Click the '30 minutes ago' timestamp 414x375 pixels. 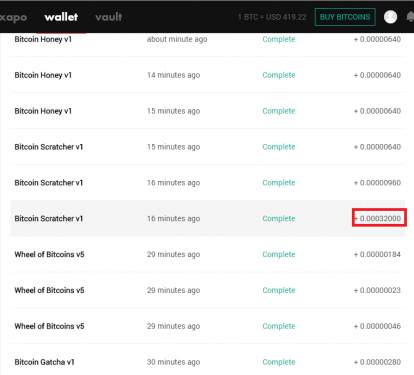(173, 362)
